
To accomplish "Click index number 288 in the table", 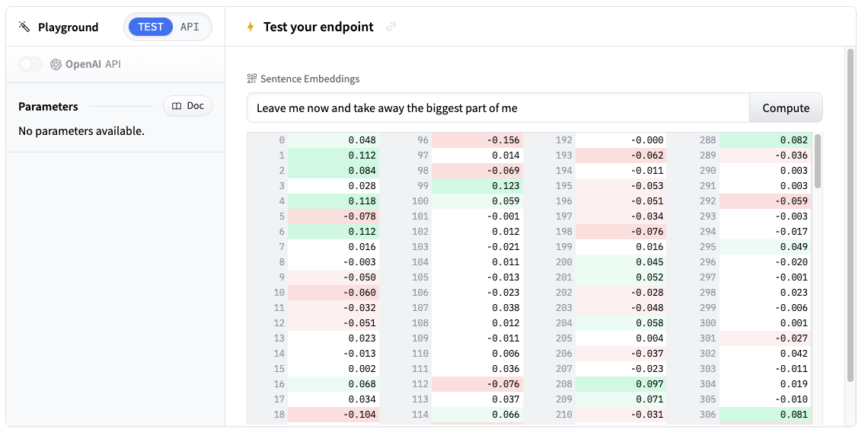I will pyautogui.click(x=708, y=140).
